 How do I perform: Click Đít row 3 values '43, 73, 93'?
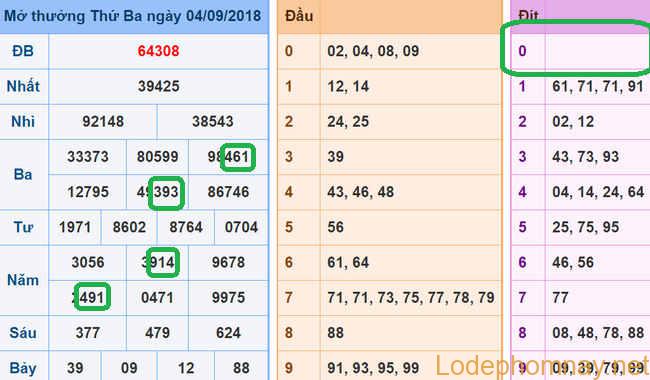[x=585, y=157]
